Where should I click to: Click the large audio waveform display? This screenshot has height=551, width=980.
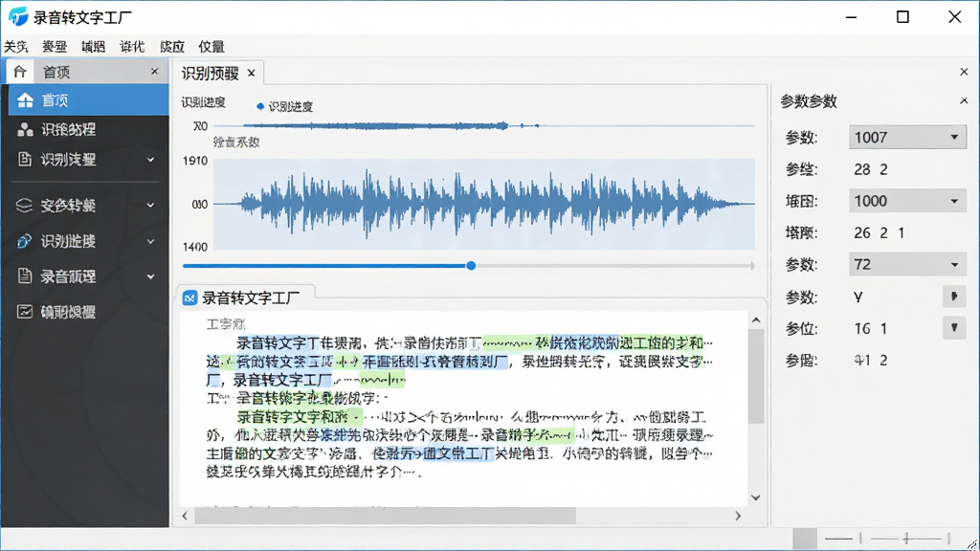coord(483,205)
